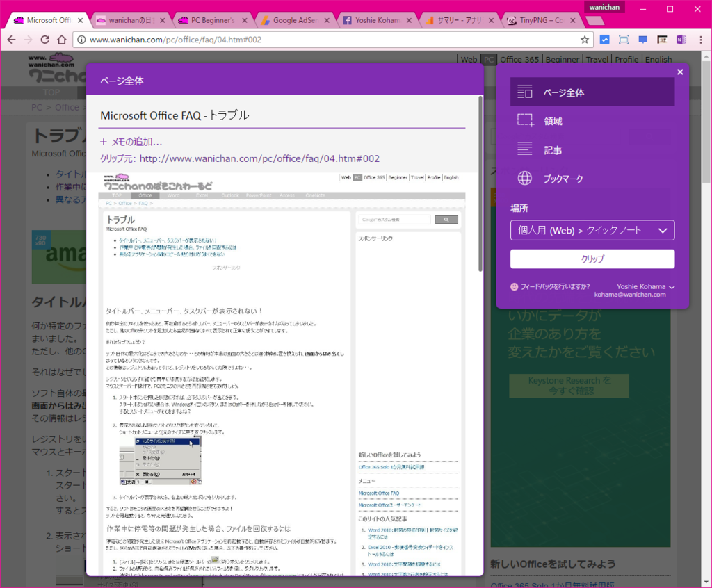Click the 全ページ list icon in clipper
The image size is (712, 588).
click(525, 92)
